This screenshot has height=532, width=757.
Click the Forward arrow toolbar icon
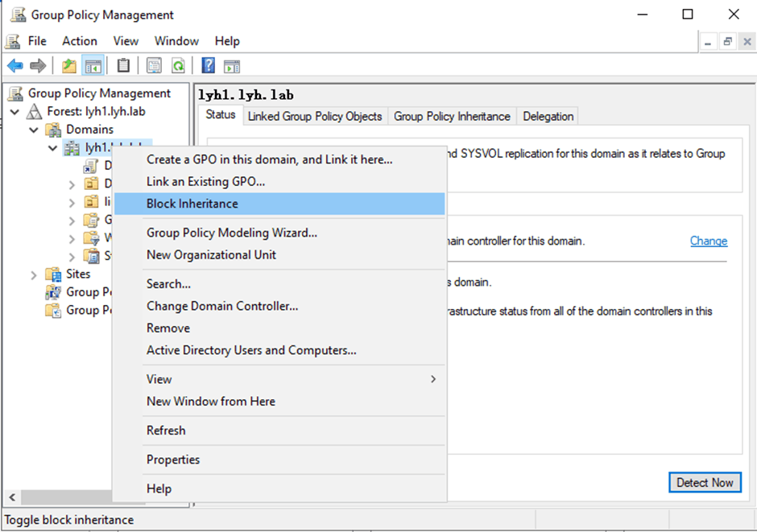coord(38,66)
